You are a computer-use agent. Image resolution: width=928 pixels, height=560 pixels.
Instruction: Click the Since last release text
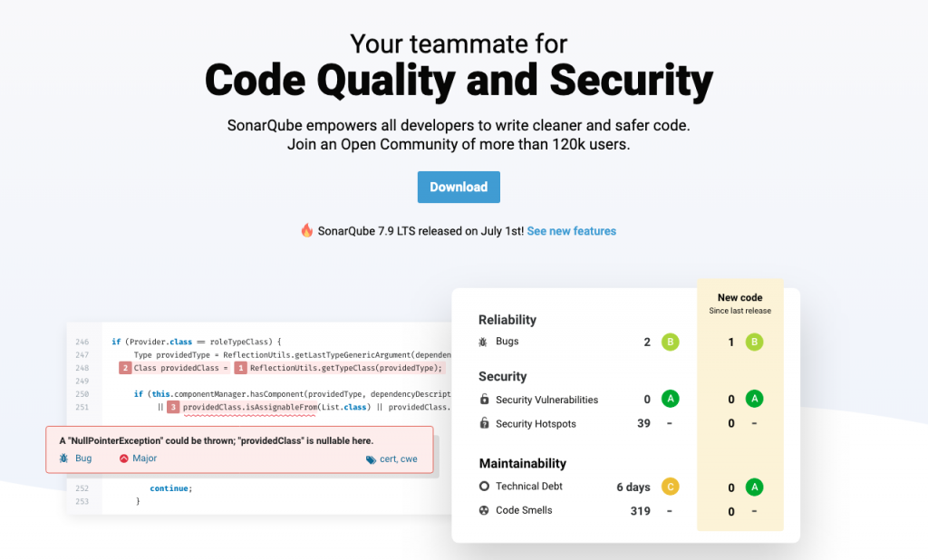pos(739,311)
